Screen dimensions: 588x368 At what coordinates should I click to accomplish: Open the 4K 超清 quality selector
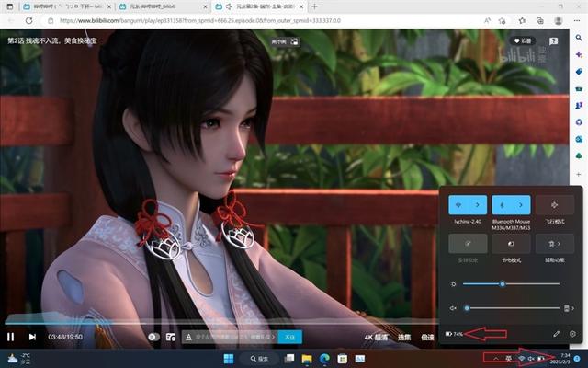pyautogui.click(x=376, y=338)
